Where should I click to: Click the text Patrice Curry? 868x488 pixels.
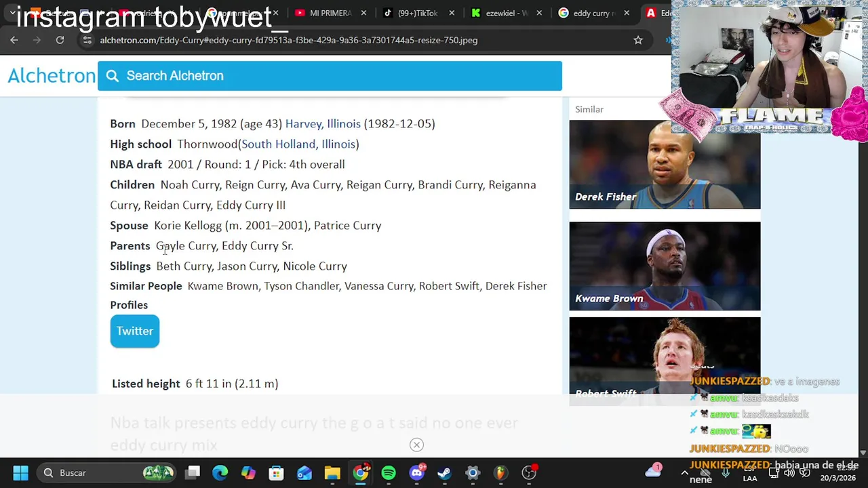pyautogui.click(x=347, y=225)
